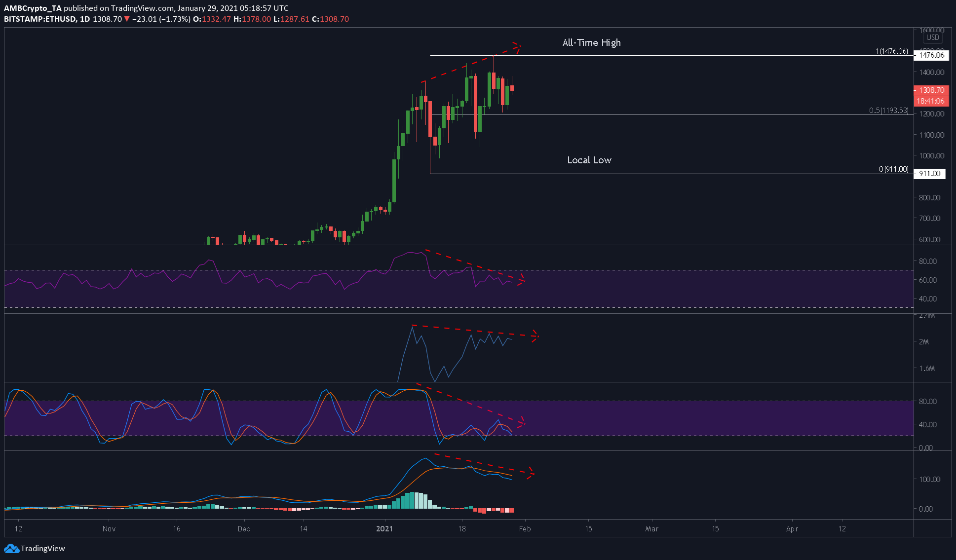Click the Local Low text label
956x560 pixels.
589,160
